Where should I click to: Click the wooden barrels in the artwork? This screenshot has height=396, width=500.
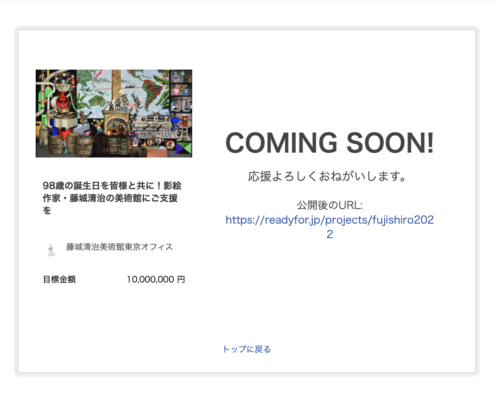71,144
